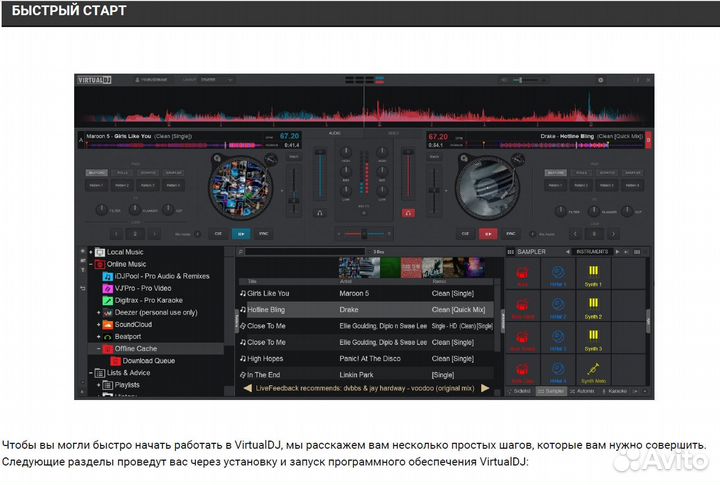Screen dimensions: 720x485
Task: Select the Girls Like You track row
Action: click(x=366, y=293)
